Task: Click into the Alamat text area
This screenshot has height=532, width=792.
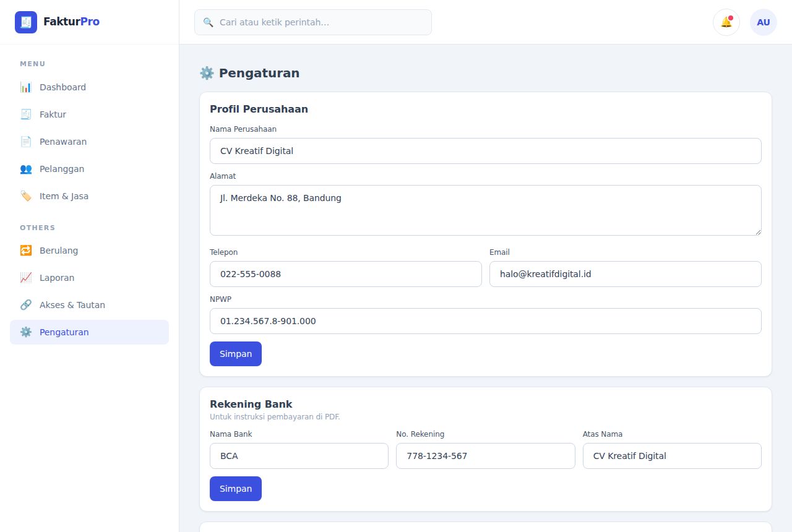Action: (x=486, y=210)
